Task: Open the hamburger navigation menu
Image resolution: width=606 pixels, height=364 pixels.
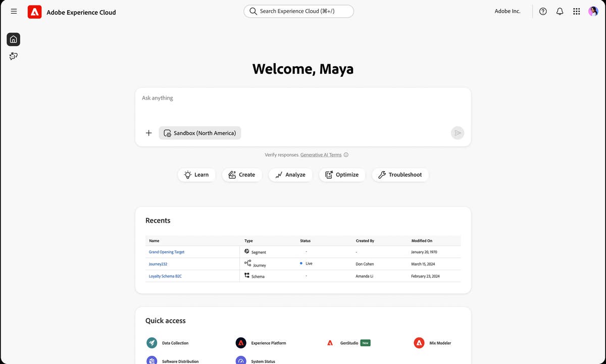Action: [14, 11]
